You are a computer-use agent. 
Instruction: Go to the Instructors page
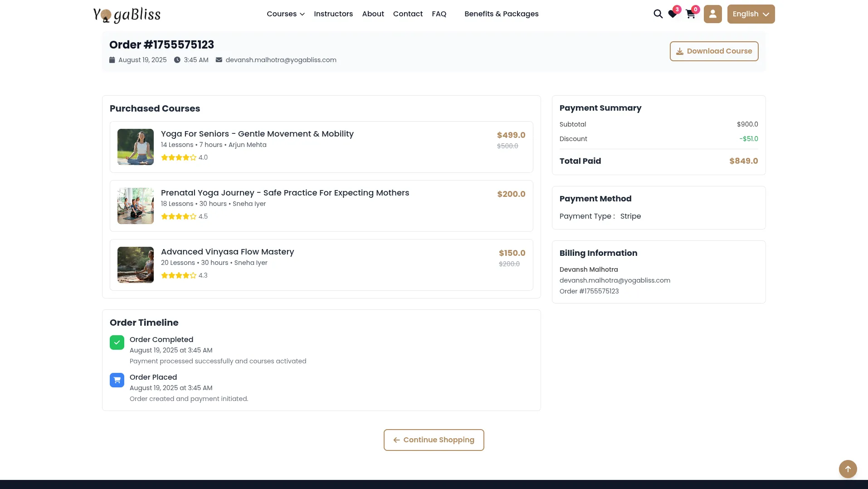coord(333,14)
